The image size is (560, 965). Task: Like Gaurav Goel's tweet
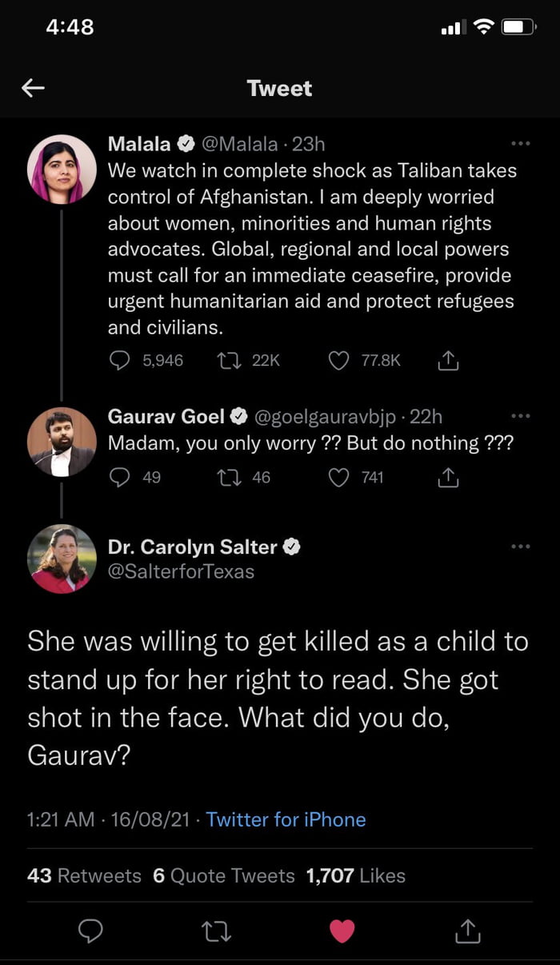click(x=339, y=478)
